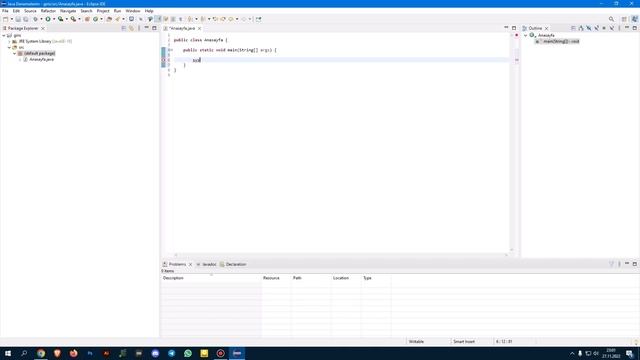Open the Source menu

(30, 11)
